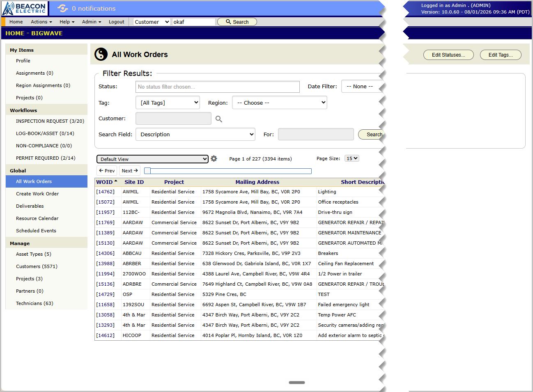The image size is (533, 392).
Task: Expand the Region Choose dropdown
Action: click(280, 103)
